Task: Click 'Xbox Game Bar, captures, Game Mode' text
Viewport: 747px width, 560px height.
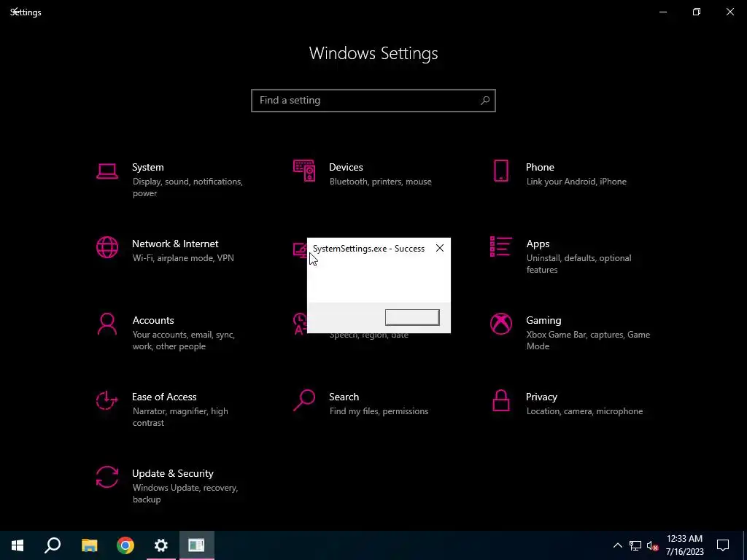Action: click(588, 341)
